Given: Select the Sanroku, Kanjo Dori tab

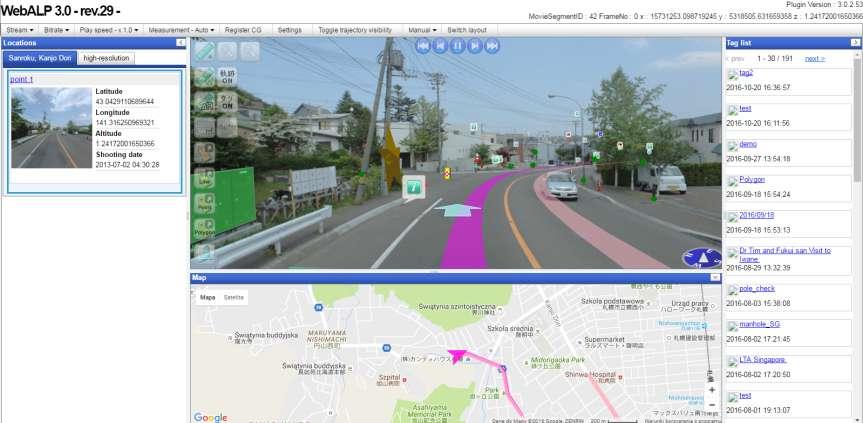Looking at the screenshot, I should point(39,58).
